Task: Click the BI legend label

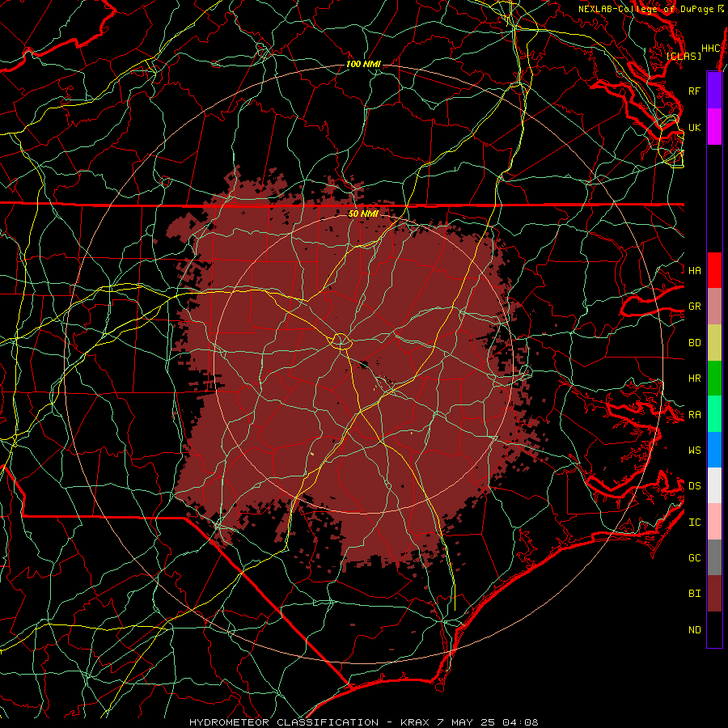Action: tap(694, 594)
